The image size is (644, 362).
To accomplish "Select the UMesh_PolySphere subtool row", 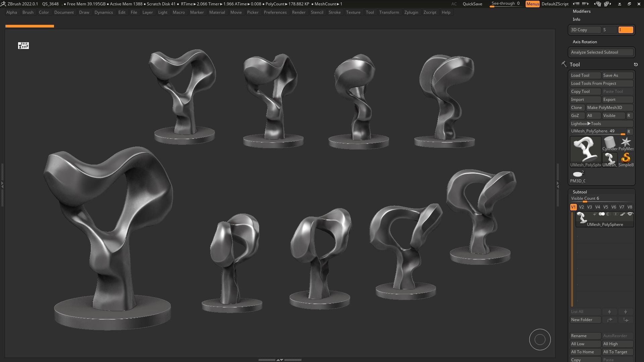I will [605, 219].
